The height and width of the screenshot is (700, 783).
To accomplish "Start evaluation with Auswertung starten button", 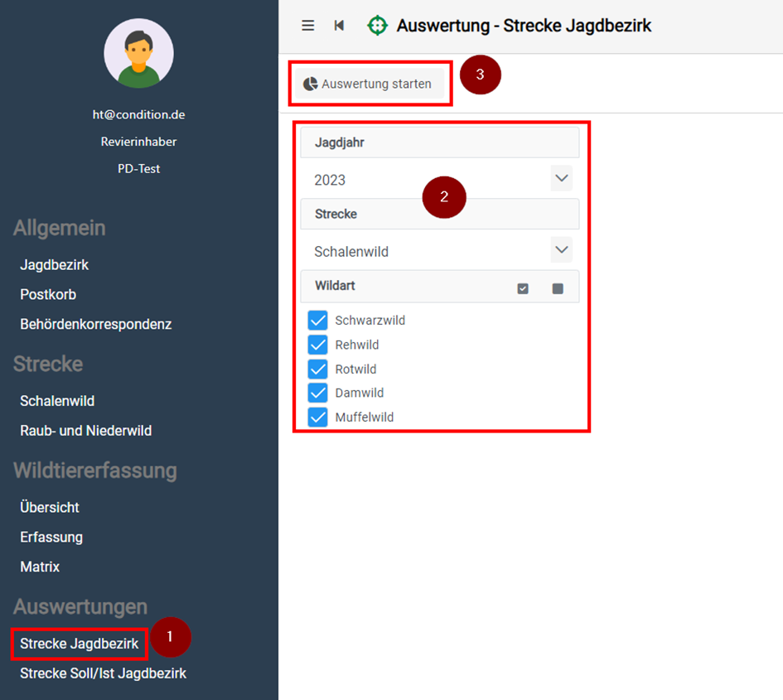I will tap(368, 84).
